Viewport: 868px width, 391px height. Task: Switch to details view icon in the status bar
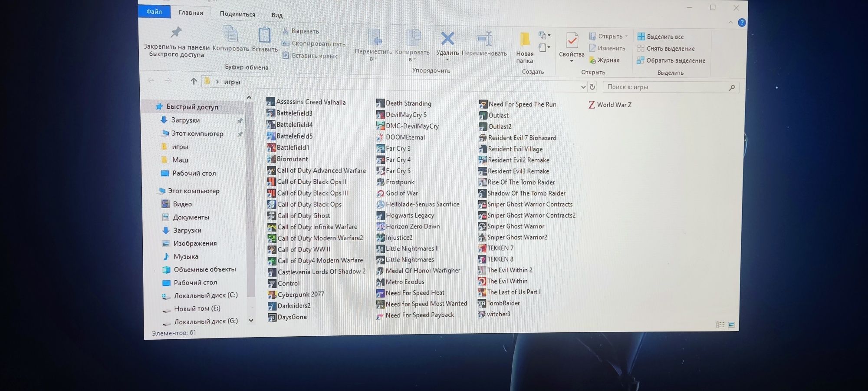pyautogui.click(x=720, y=325)
